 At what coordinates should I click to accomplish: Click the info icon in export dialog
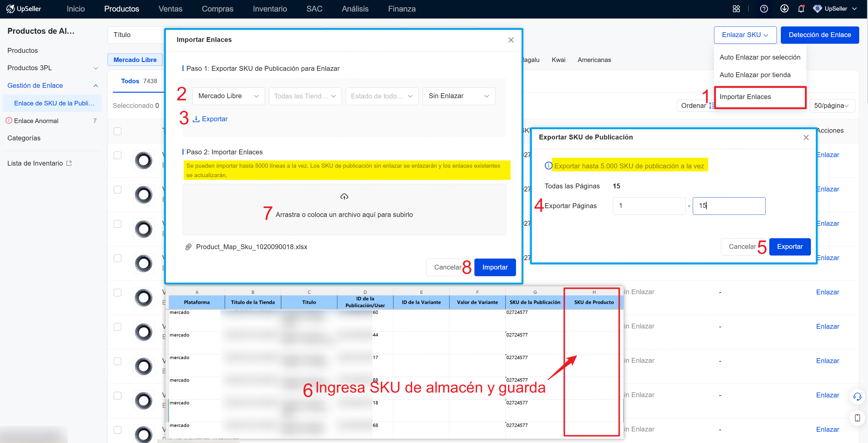pos(548,166)
